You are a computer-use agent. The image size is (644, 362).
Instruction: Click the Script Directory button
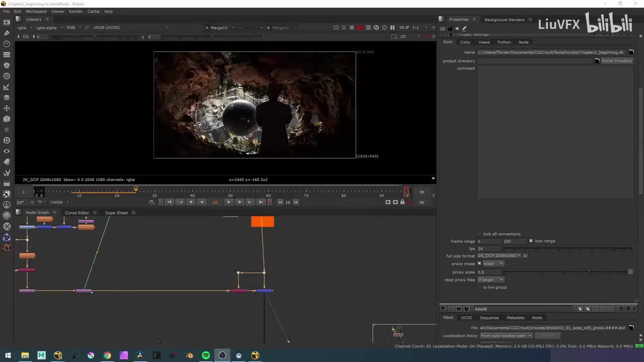616,61
